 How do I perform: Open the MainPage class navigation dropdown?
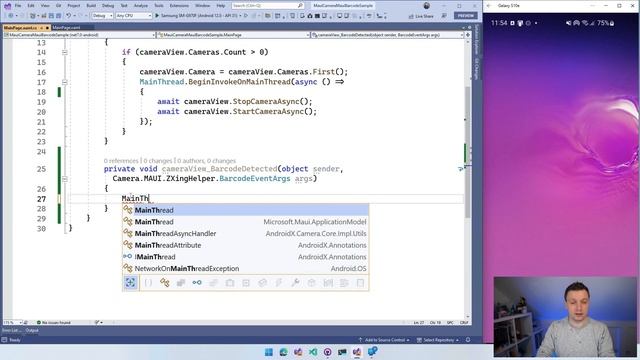point(233,35)
